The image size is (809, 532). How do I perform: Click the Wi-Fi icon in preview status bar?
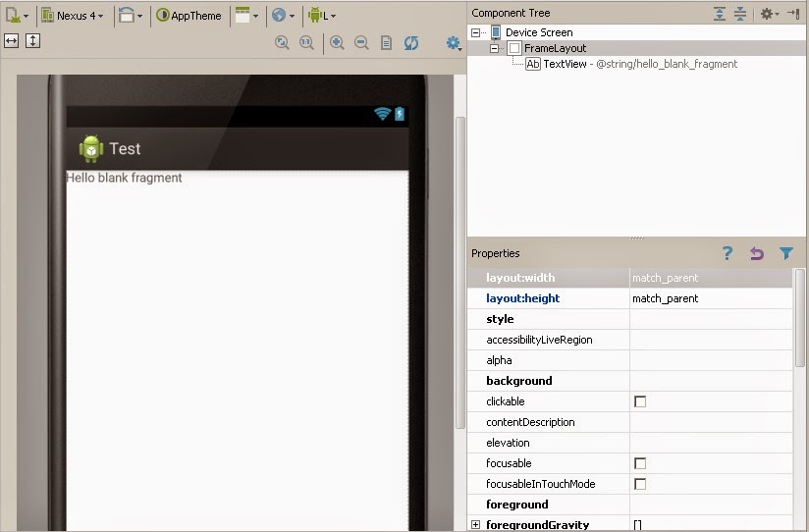pyautogui.click(x=382, y=114)
